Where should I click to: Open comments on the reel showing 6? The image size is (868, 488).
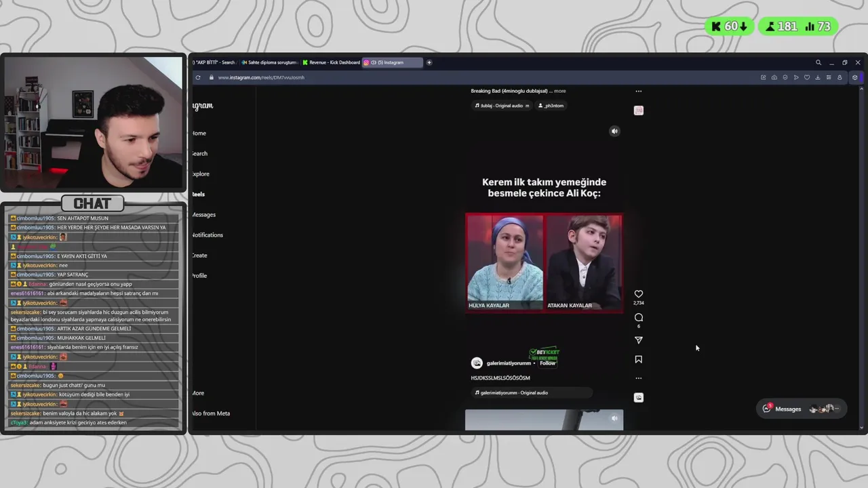(638, 317)
